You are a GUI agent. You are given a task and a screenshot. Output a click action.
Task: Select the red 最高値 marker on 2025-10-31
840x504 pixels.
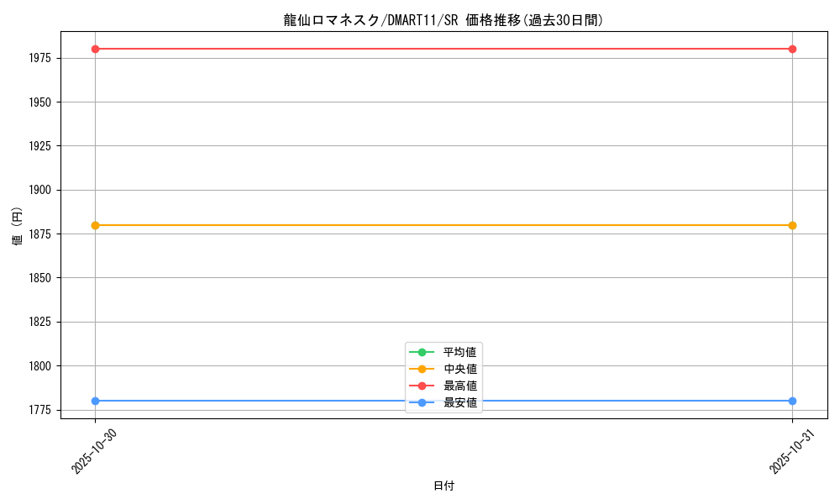(x=793, y=49)
